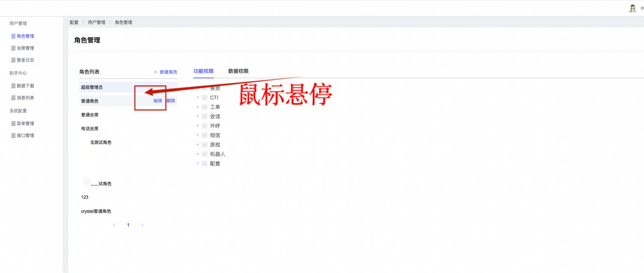Toggle the 质检 permission checkbox
The width and height of the screenshot is (644, 273).
205,145
